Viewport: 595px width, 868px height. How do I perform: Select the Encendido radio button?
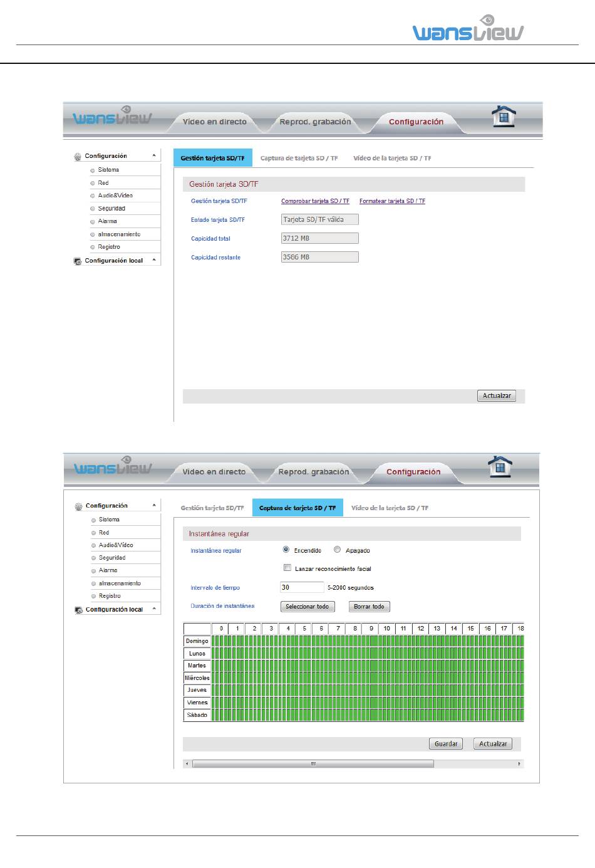pyautogui.click(x=286, y=550)
